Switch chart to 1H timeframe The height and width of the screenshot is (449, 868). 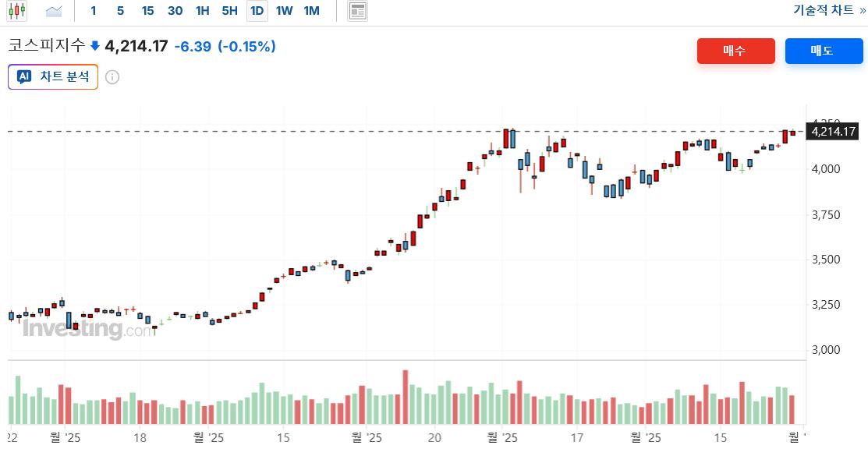[203, 11]
